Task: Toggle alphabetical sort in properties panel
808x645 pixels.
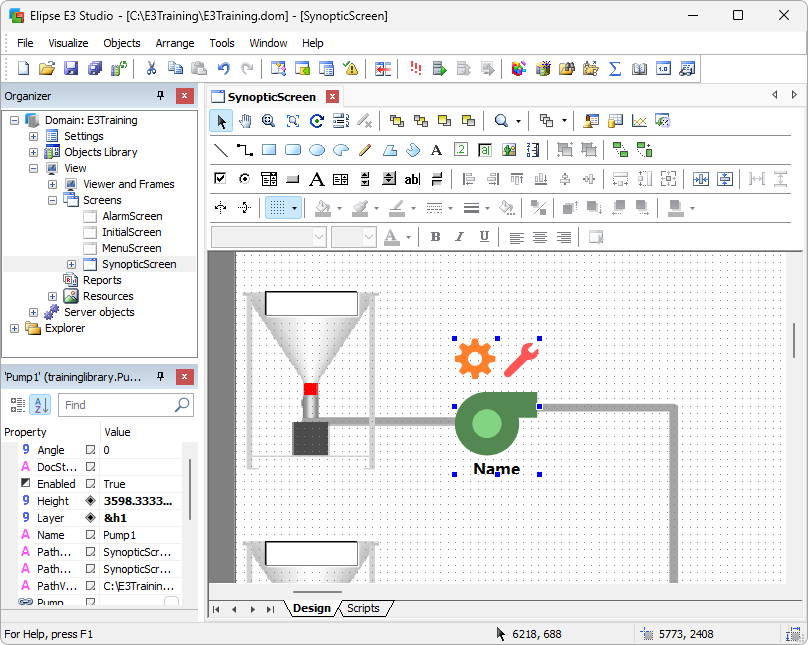Action: tap(41, 405)
